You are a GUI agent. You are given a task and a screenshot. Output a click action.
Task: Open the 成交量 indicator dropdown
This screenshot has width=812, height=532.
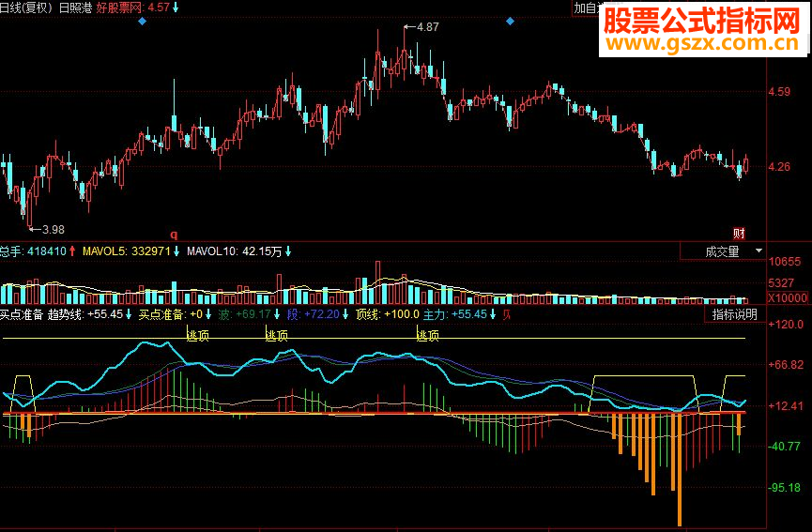click(x=723, y=251)
